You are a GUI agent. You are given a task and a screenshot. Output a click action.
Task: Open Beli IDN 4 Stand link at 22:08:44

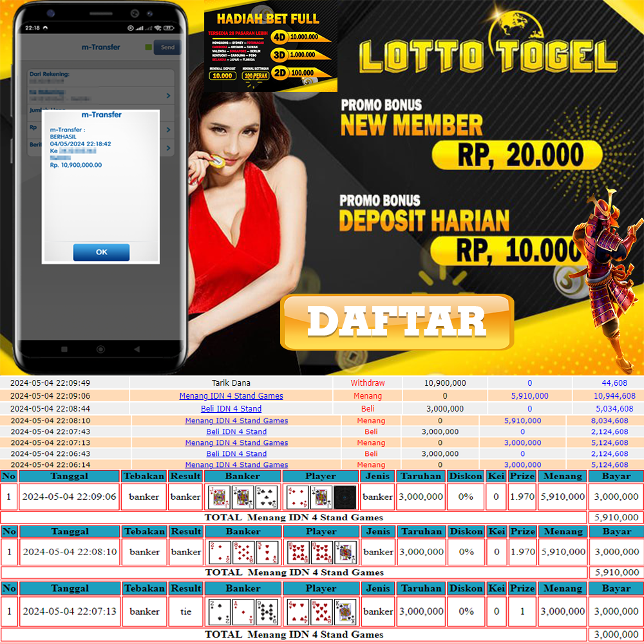pos(231,409)
